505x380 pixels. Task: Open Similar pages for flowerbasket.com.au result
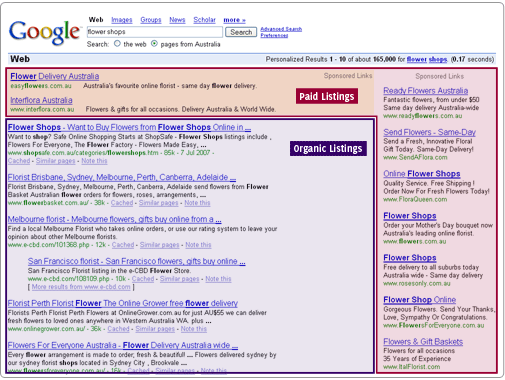click(x=159, y=203)
